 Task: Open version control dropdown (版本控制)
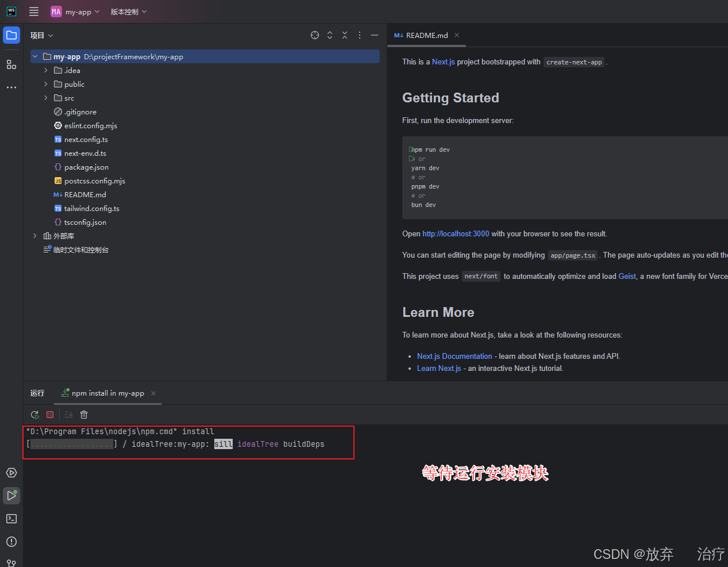(129, 12)
